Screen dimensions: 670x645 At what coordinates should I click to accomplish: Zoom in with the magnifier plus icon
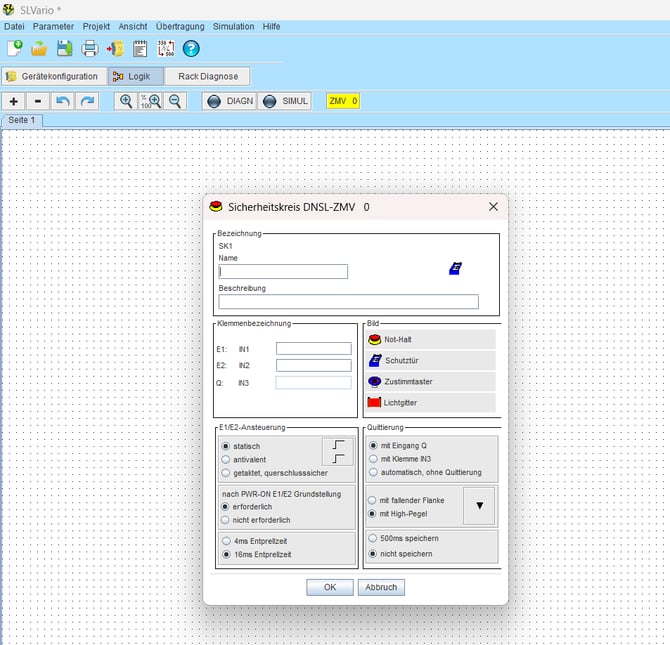(126, 101)
